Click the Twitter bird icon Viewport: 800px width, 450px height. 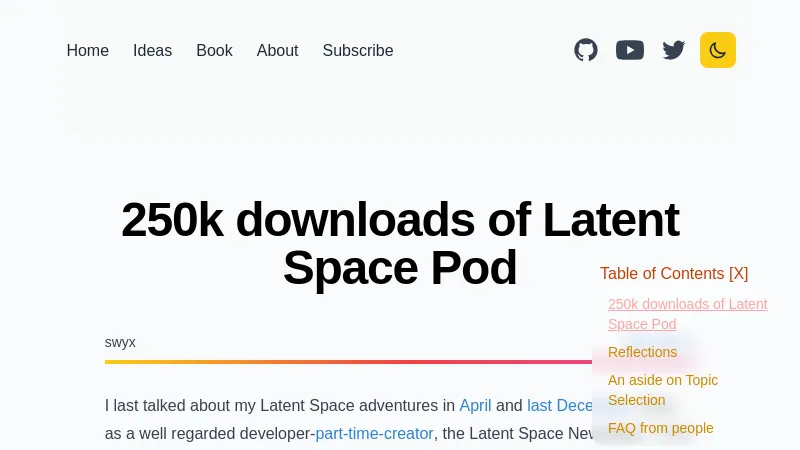674,50
